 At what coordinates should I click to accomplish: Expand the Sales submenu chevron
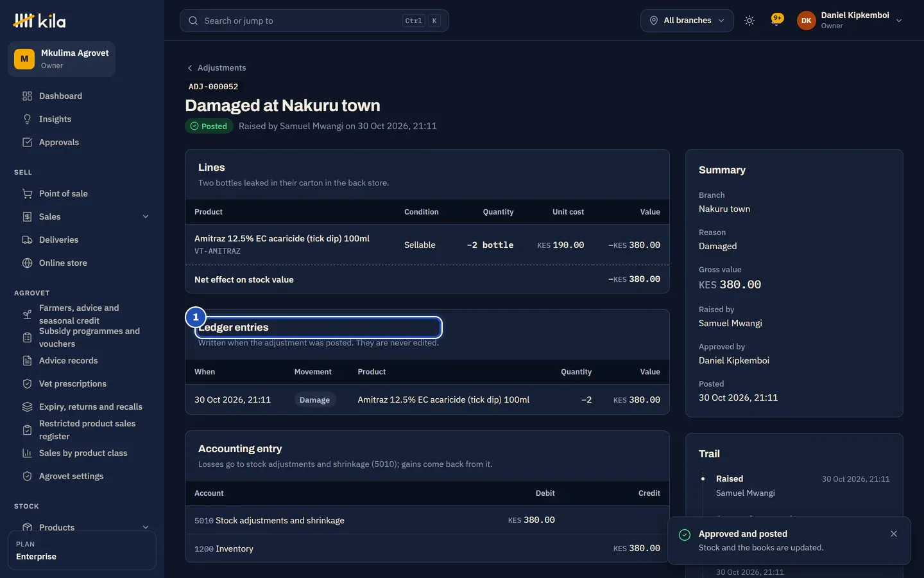pos(146,217)
